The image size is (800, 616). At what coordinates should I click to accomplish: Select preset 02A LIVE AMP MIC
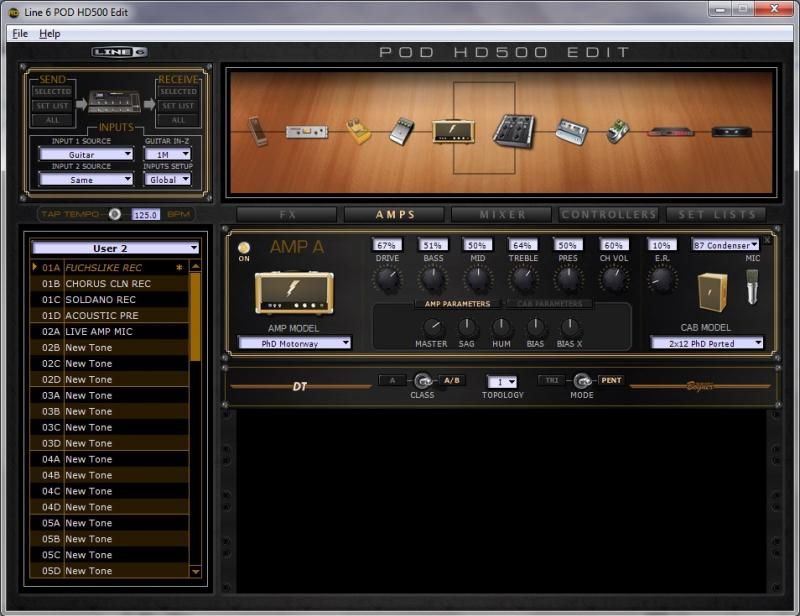click(x=109, y=331)
